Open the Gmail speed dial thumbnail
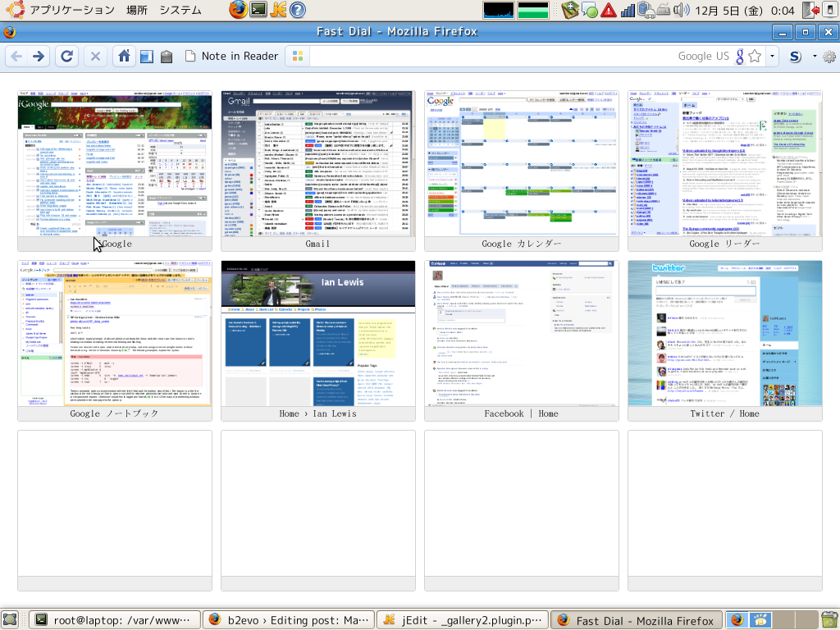Viewport: 840px width, 630px height. [318, 164]
